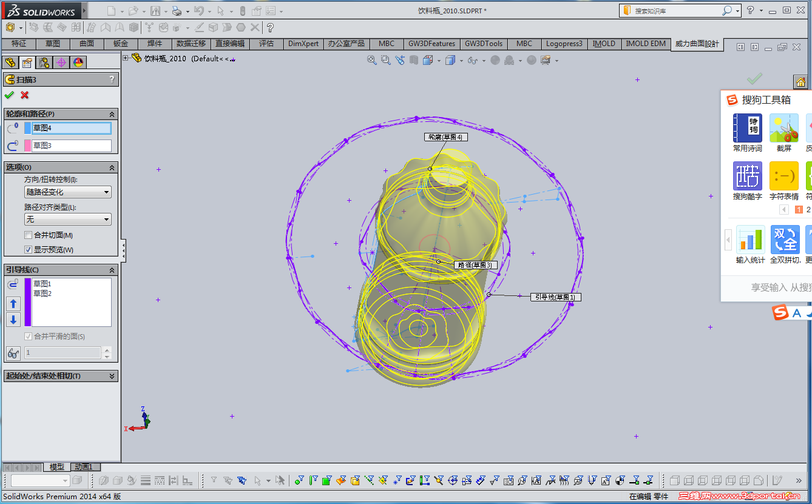This screenshot has width=812, height=504.
Task: Switch to the DimXpert tab
Action: click(x=303, y=44)
